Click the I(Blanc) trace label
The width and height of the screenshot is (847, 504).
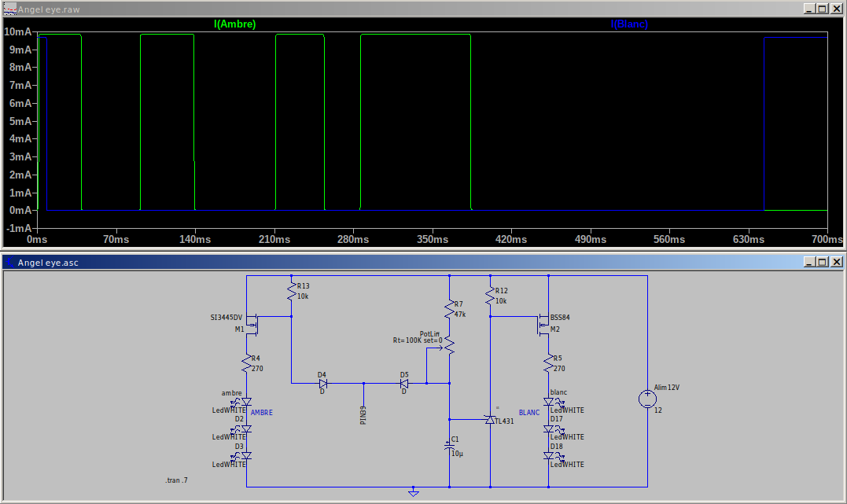tap(629, 24)
